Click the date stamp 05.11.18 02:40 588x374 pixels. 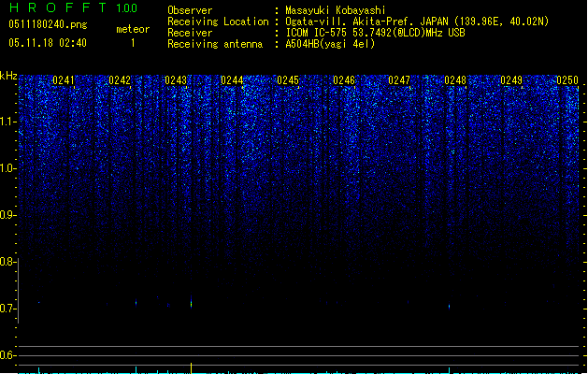tap(48, 43)
